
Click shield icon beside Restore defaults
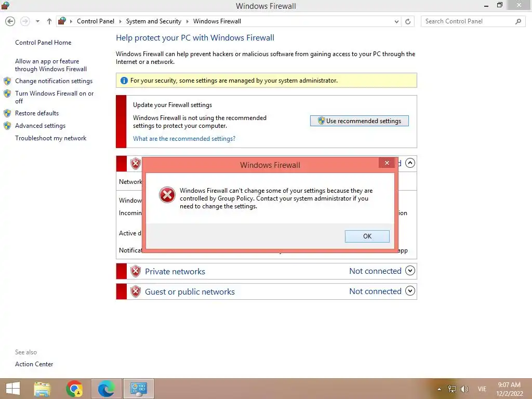[7, 113]
